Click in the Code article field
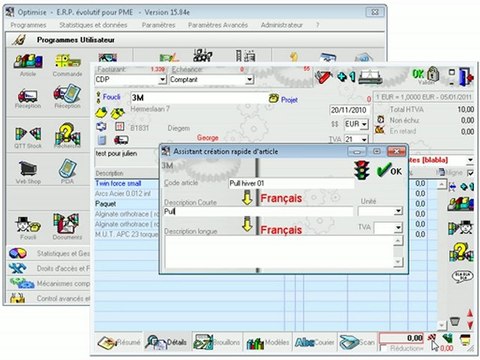Viewport: 480px width, 360px height. 291,183
